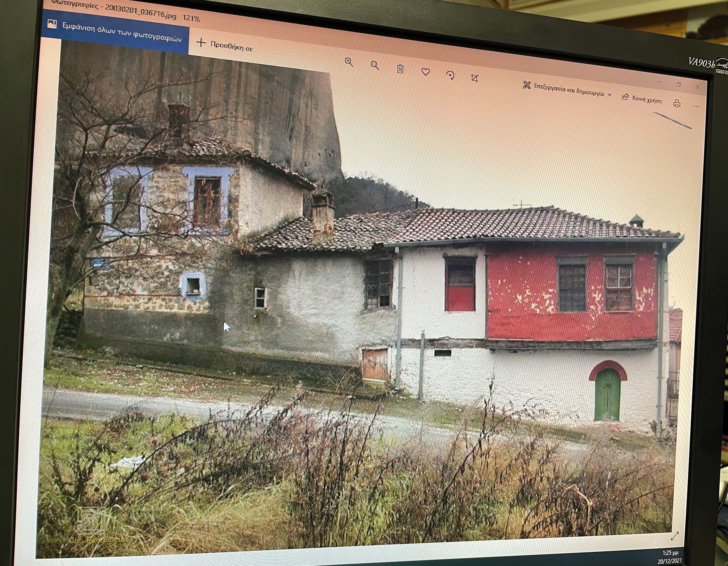
Task: Click the zoom out magnifier icon
Action: point(375,65)
